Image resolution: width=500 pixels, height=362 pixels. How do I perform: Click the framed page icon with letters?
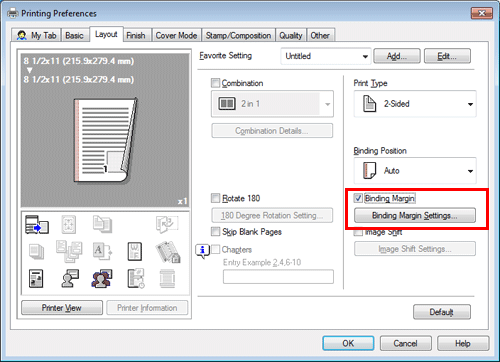pyautogui.click(x=135, y=251)
